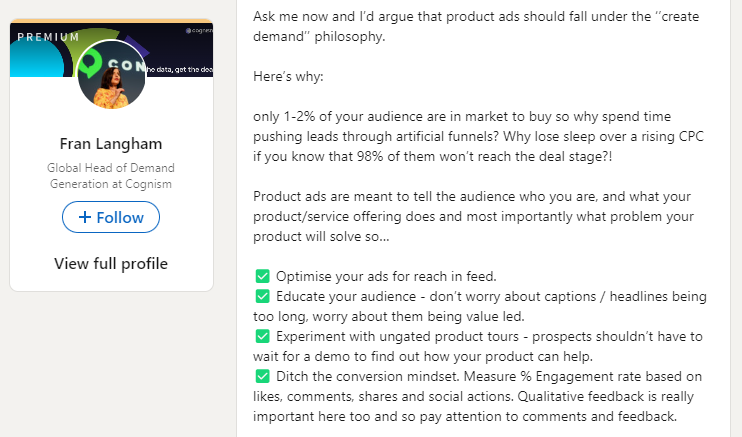Screen dimensions: 742x437
Task: Click green checkmark beside Educate your audience
Action: (263, 297)
